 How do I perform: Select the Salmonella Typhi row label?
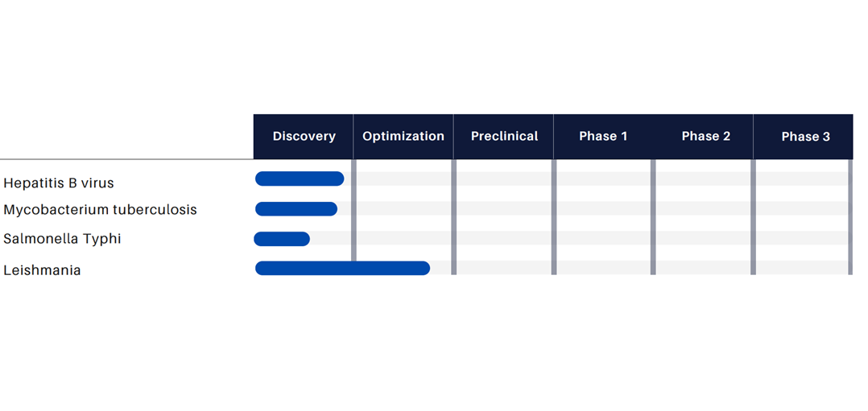click(62, 239)
